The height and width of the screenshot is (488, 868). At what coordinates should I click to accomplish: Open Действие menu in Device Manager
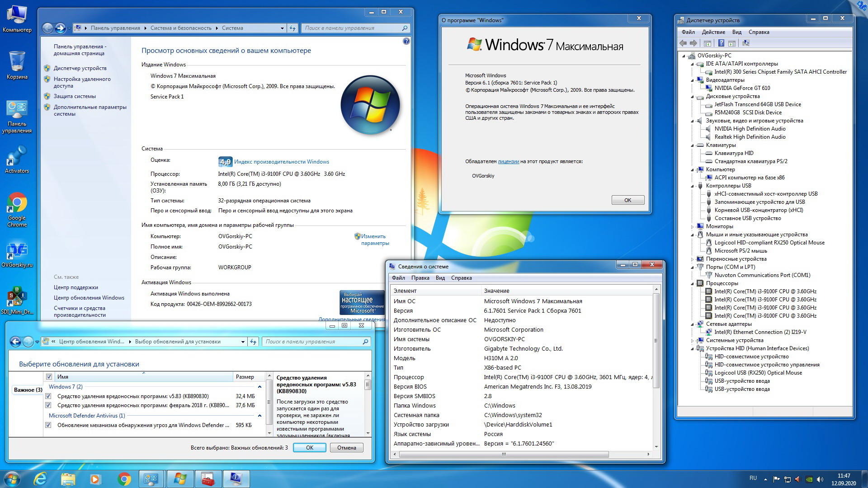713,32
